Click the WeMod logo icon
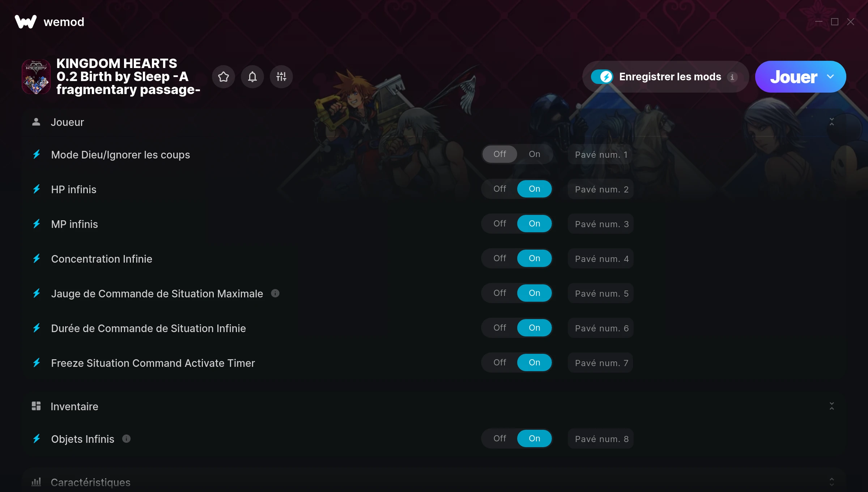The image size is (868, 492). coord(26,22)
